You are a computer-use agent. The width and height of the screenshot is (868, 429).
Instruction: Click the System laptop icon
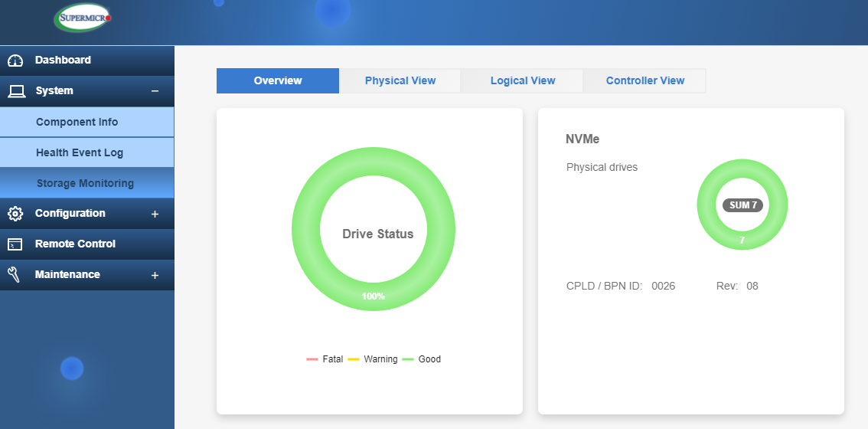coord(15,91)
